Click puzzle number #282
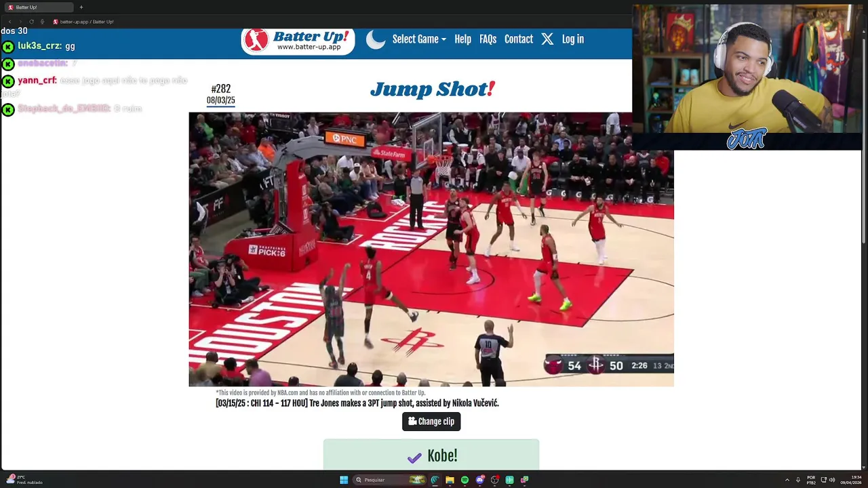Image resolution: width=868 pixels, height=488 pixels. point(221,89)
